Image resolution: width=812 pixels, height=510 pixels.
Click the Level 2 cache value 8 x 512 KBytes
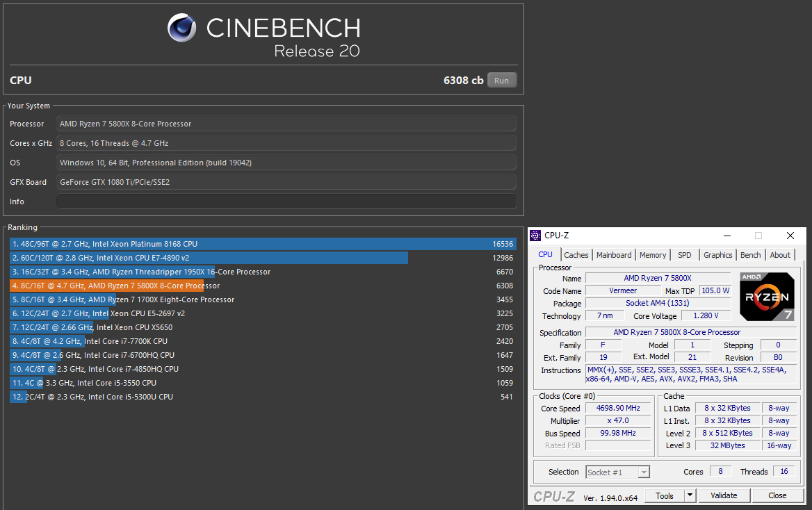point(728,433)
